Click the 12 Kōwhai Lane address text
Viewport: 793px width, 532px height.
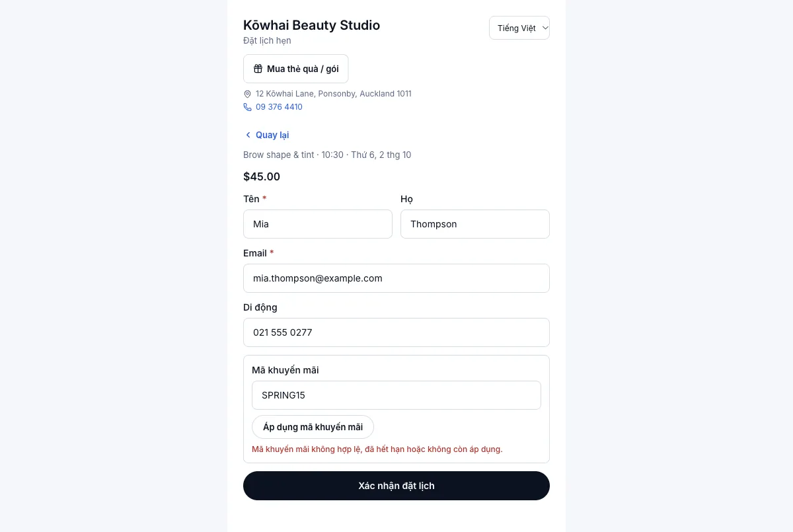click(x=334, y=94)
